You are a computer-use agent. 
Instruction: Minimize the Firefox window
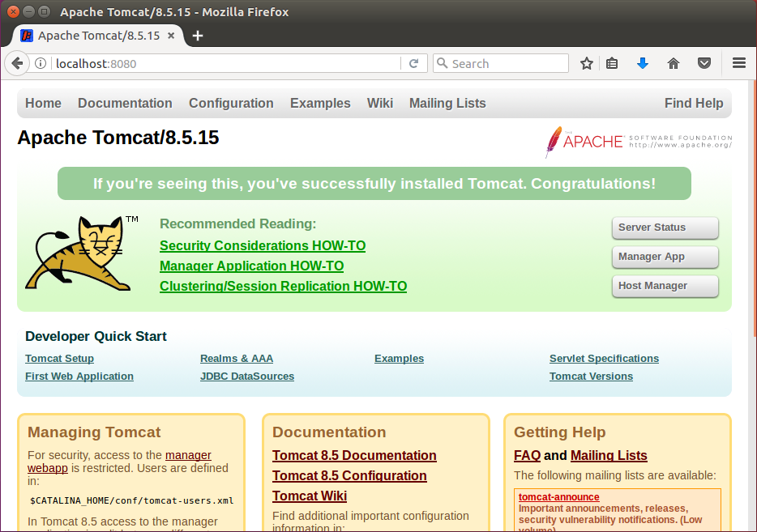point(28,11)
